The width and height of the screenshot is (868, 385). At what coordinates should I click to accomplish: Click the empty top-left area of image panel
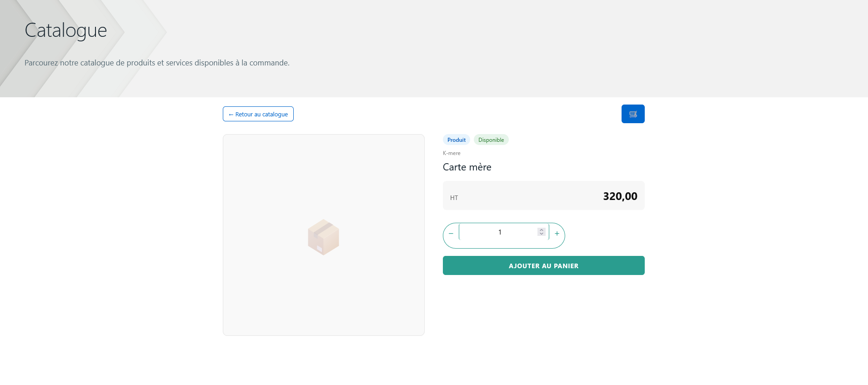(x=246, y=155)
